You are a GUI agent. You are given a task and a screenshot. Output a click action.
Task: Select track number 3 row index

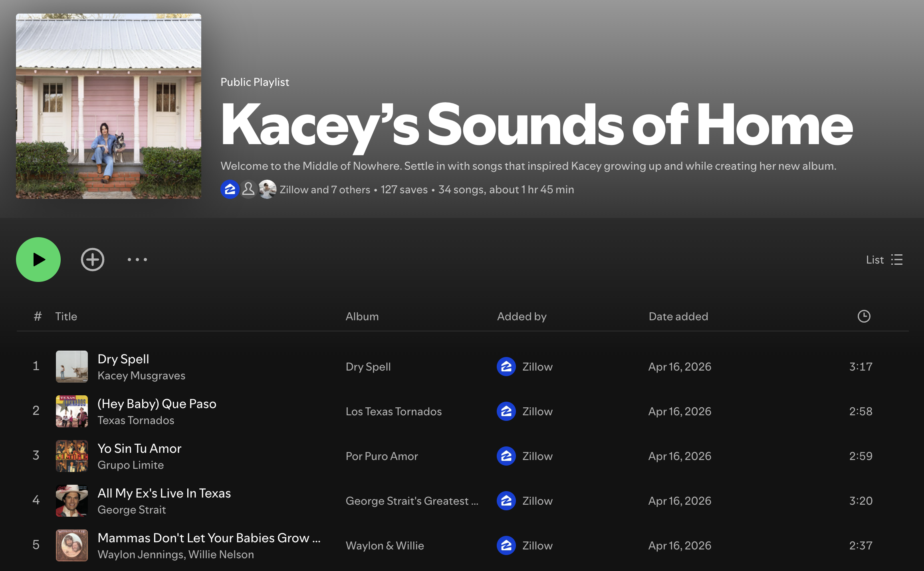(x=36, y=455)
